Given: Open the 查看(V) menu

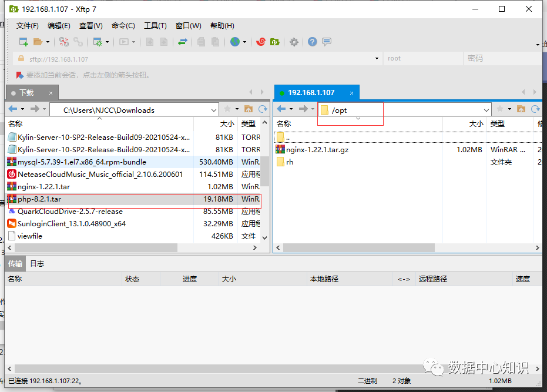Looking at the screenshot, I should coord(90,25).
